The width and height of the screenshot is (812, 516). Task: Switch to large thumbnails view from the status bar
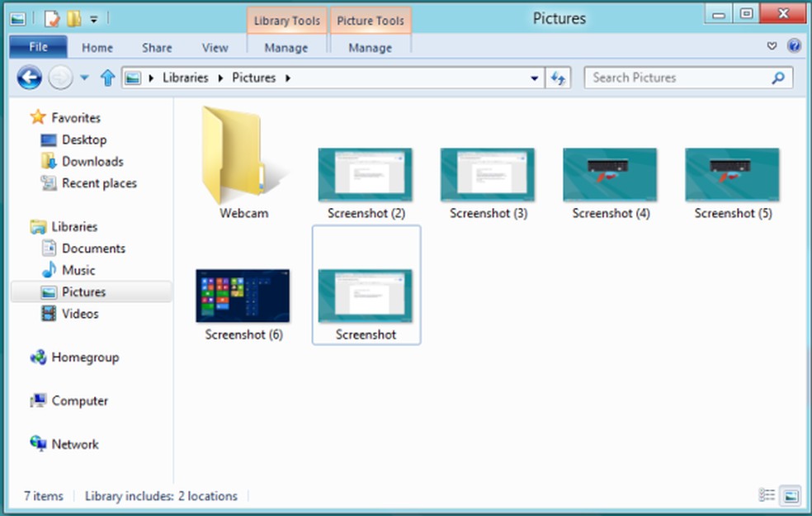tap(790, 495)
